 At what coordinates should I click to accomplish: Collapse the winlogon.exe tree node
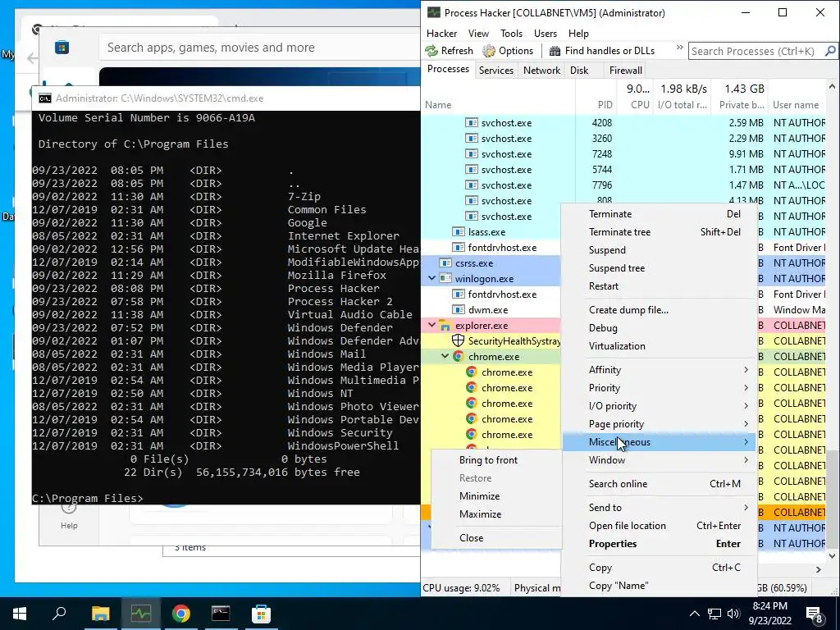tap(431, 279)
